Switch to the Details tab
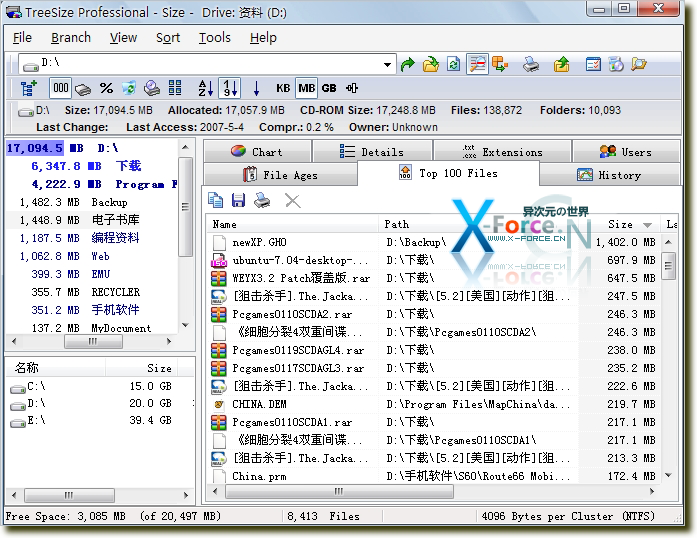This screenshot has width=697, height=538. tap(373, 152)
